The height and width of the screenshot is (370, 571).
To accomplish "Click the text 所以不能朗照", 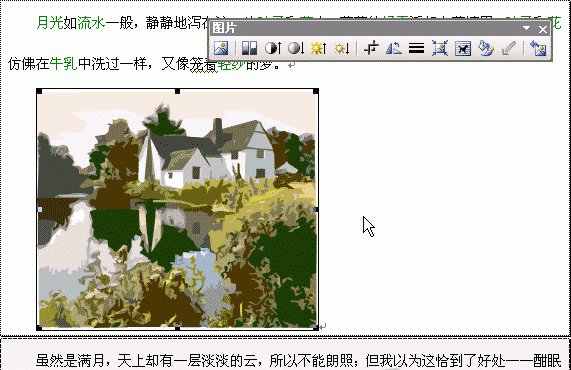I will tap(311, 361).
